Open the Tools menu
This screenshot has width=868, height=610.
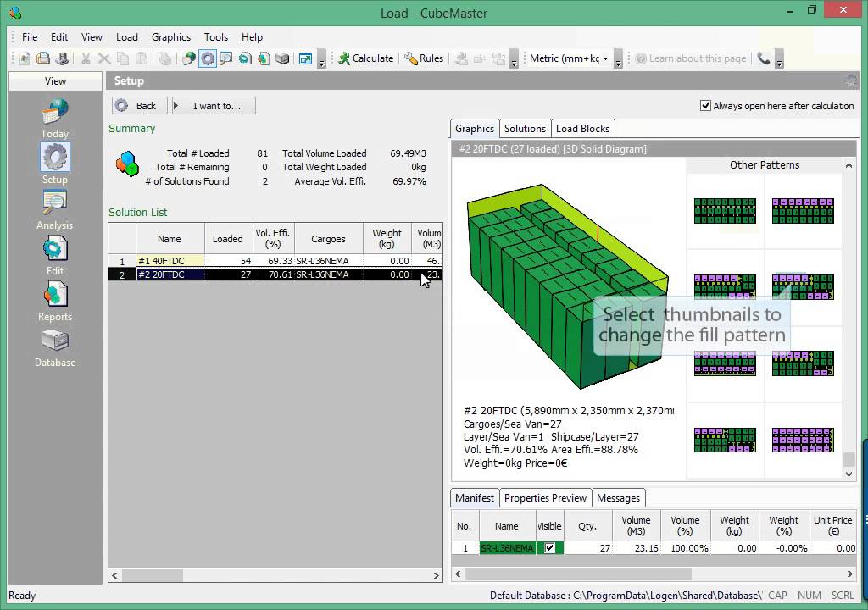[216, 37]
